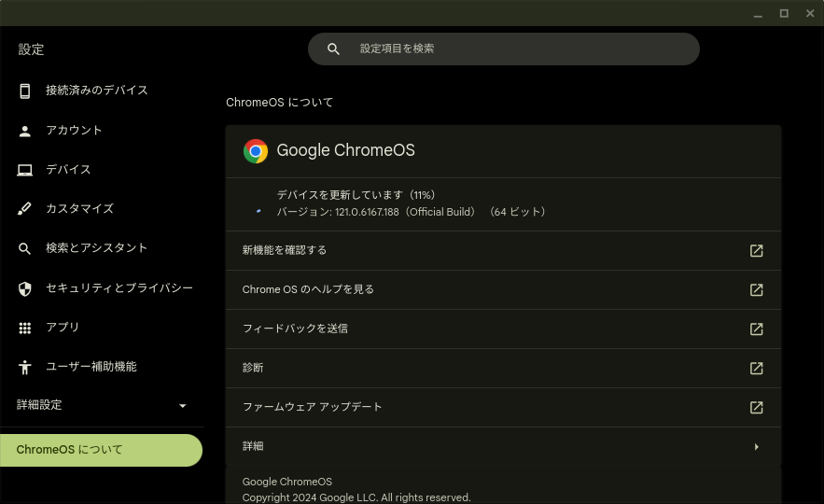Screen dimensions: 824x504
Task: Open 検索とアシスタント settings
Action: [102, 248]
